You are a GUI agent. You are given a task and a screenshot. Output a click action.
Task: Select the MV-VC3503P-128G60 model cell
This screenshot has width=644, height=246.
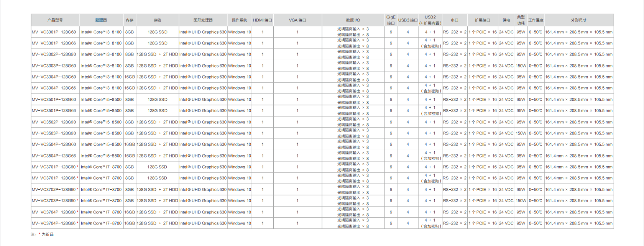[54, 133]
